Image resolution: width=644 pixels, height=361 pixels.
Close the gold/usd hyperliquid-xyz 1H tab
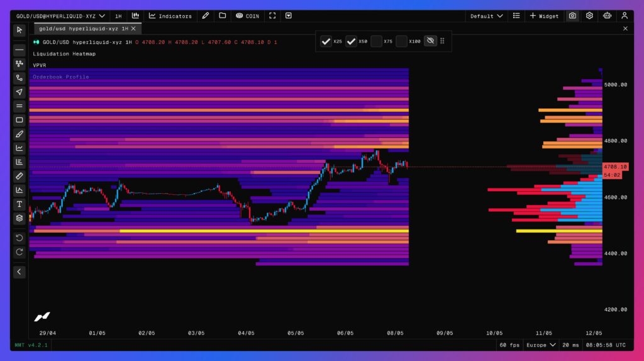point(133,29)
